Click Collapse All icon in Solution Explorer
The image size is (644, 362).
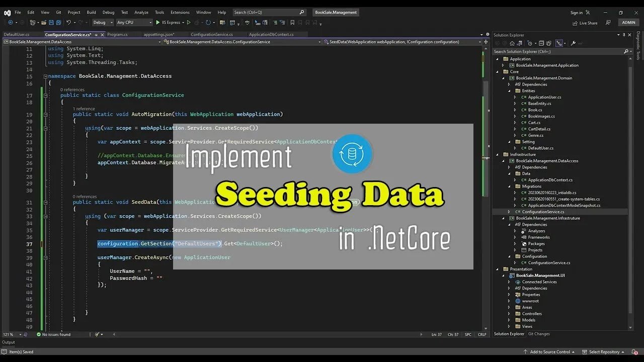(541, 43)
